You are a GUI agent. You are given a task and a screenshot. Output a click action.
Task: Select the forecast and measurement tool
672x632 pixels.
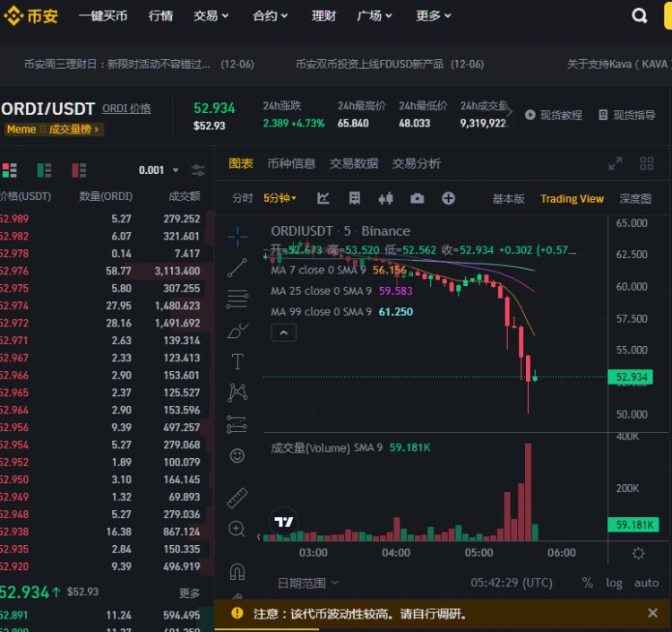tap(237, 425)
